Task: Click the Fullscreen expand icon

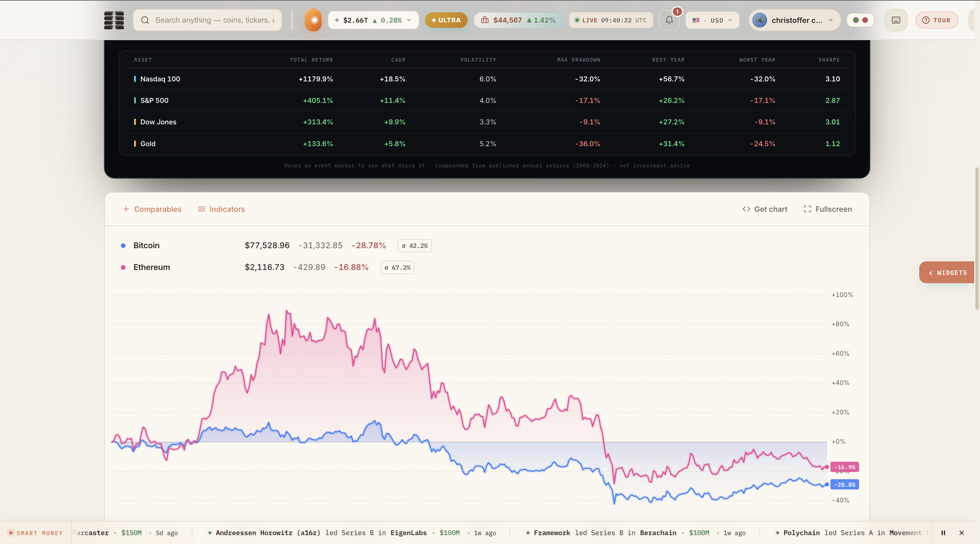Action: tap(807, 209)
